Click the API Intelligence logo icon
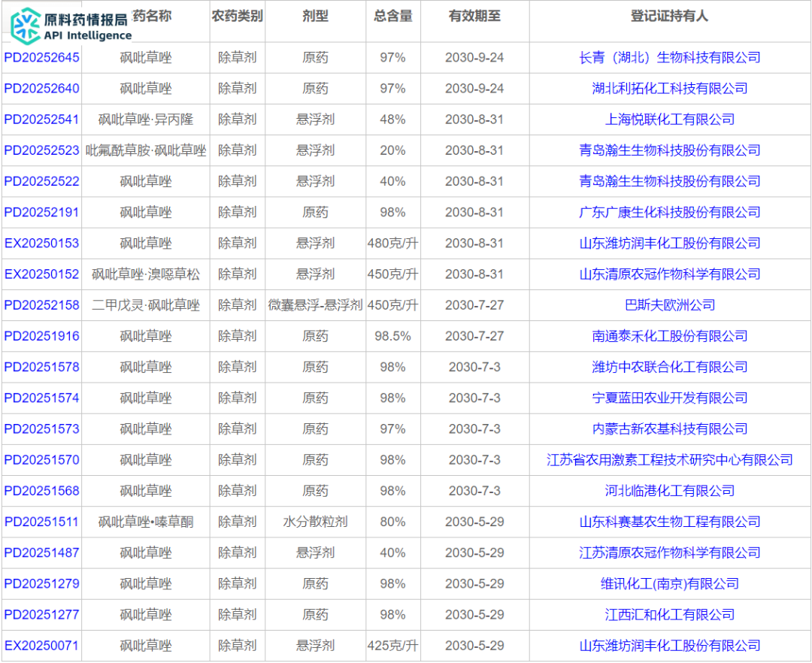Viewport: 812px width, 663px height. click(26, 26)
